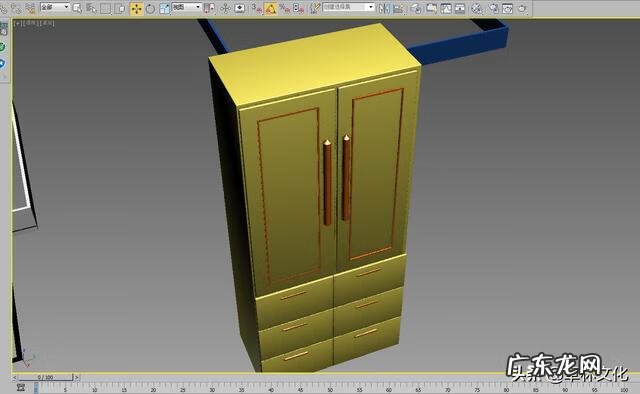Click the Mirror tool icon
Image resolution: width=640 pixels, height=394 pixels.
384,8
